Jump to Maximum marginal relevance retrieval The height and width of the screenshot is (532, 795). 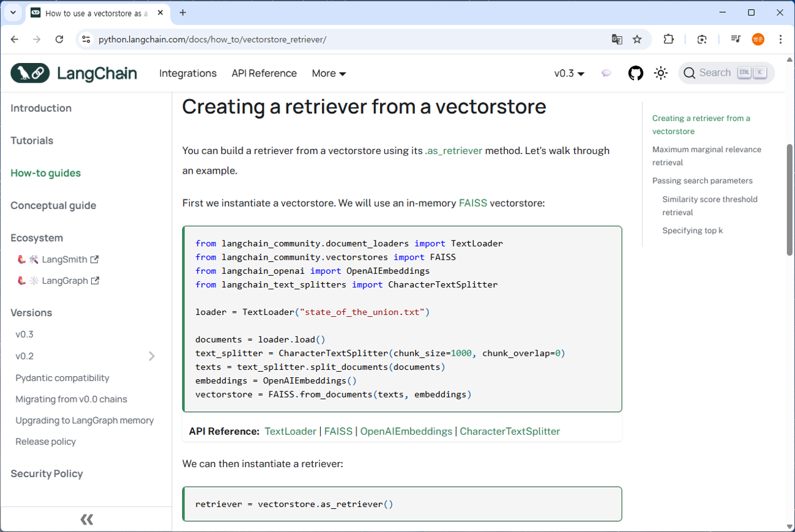(707, 156)
